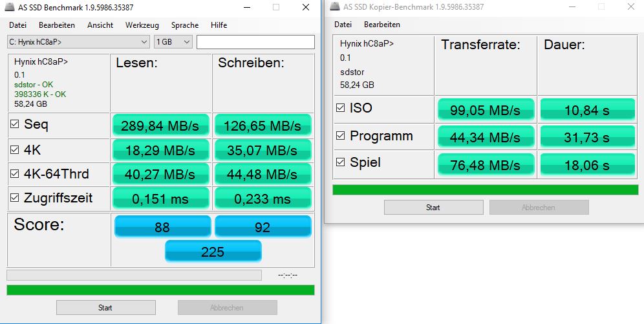Image resolution: width=644 pixels, height=324 pixels.
Task: Click the green progress bar in AS SSD Benchmark
Action: (160, 290)
